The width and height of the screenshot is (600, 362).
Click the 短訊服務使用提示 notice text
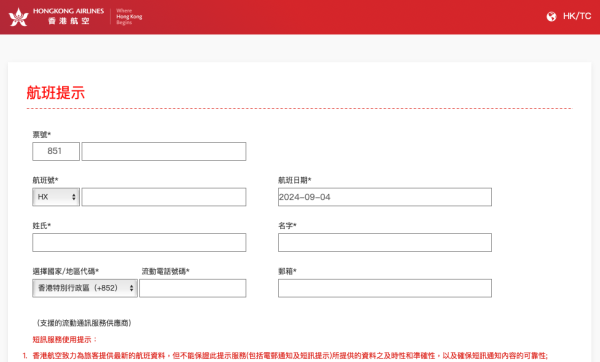[64, 339]
